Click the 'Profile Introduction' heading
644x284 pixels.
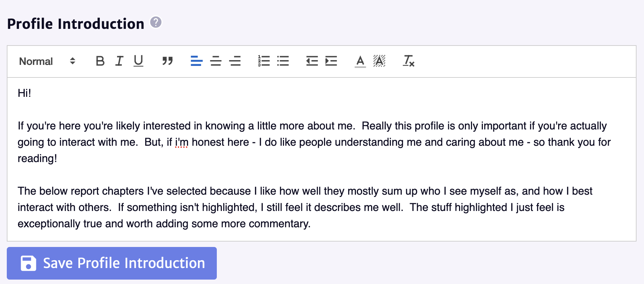tap(76, 24)
